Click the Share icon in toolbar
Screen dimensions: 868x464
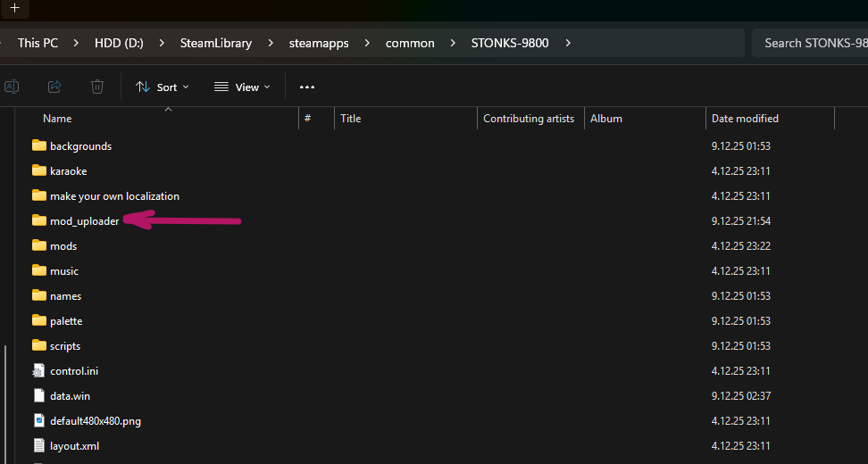[x=54, y=87]
